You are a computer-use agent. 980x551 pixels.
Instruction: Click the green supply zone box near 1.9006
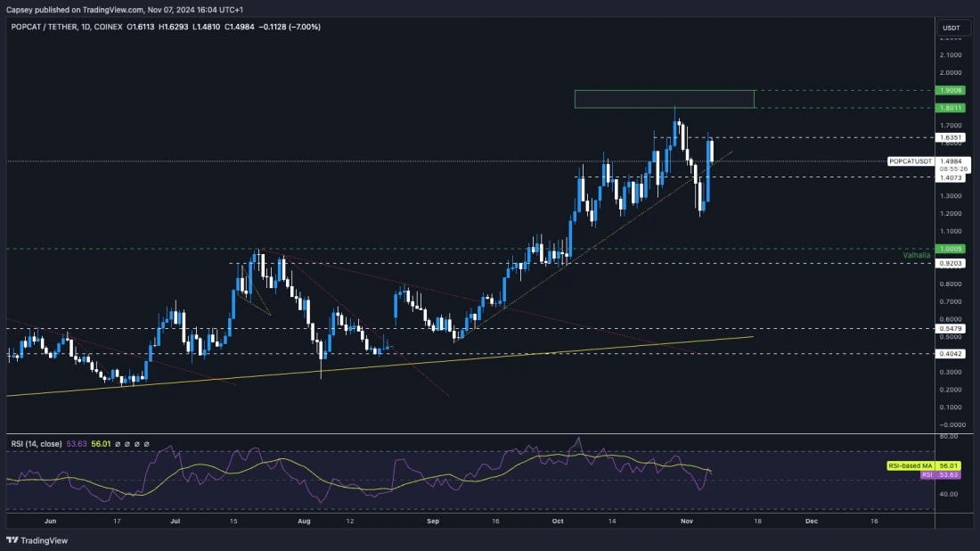pos(665,100)
